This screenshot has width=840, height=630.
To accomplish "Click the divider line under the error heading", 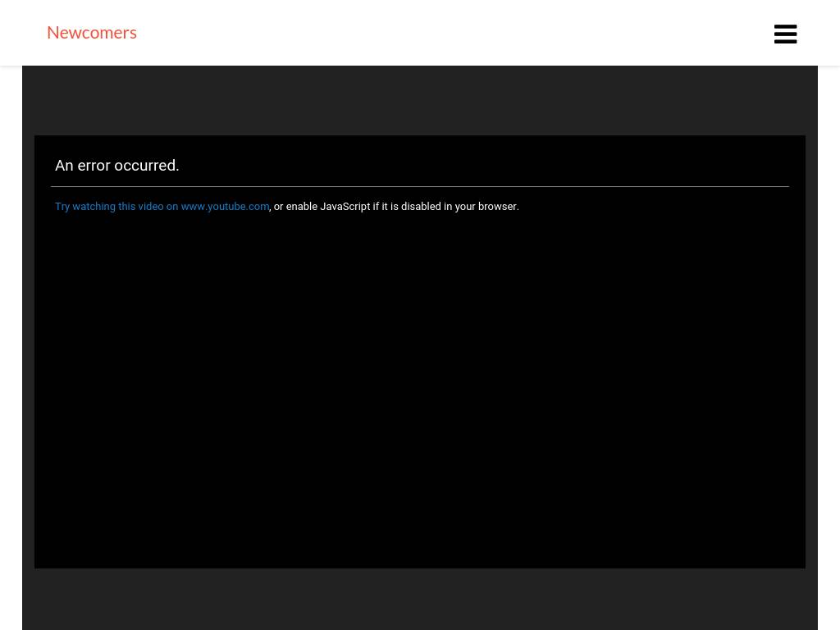I will tap(420, 186).
